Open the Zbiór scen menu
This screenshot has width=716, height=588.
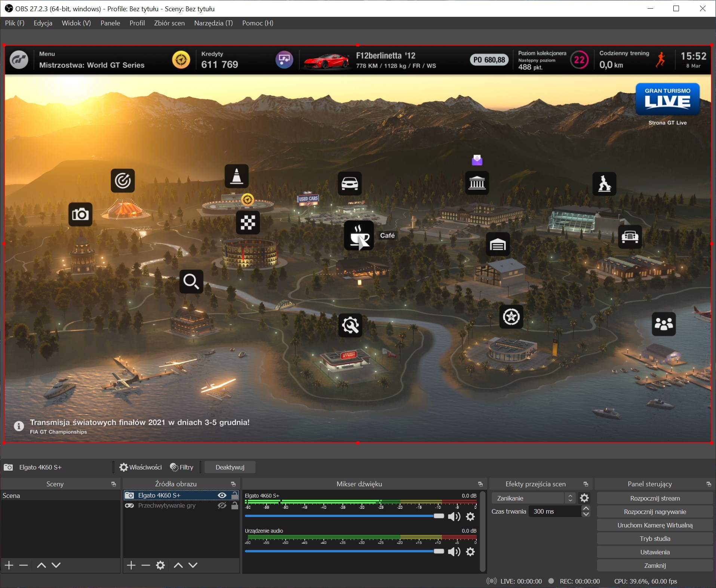(169, 23)
